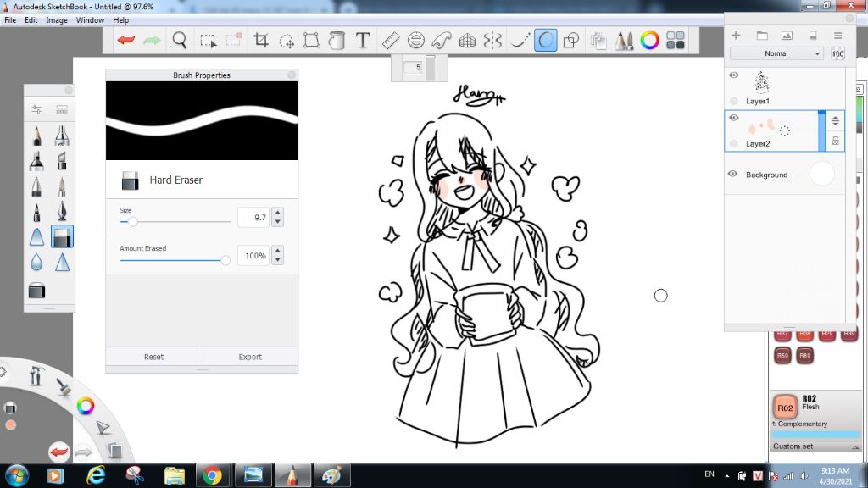Increase brush Size with up stepper
Image resolution: width=868 pixels, height=488 pixels.
tap(277, 213)
